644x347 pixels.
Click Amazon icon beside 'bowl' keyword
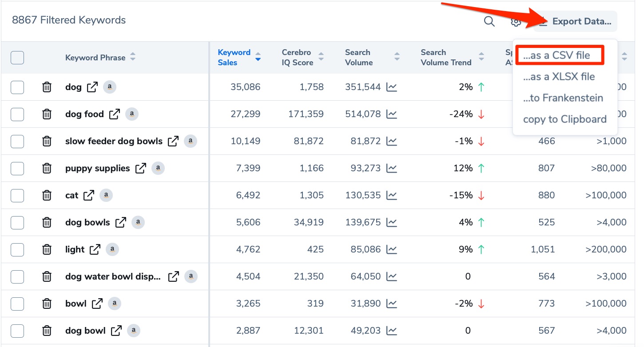click(115, 304)
